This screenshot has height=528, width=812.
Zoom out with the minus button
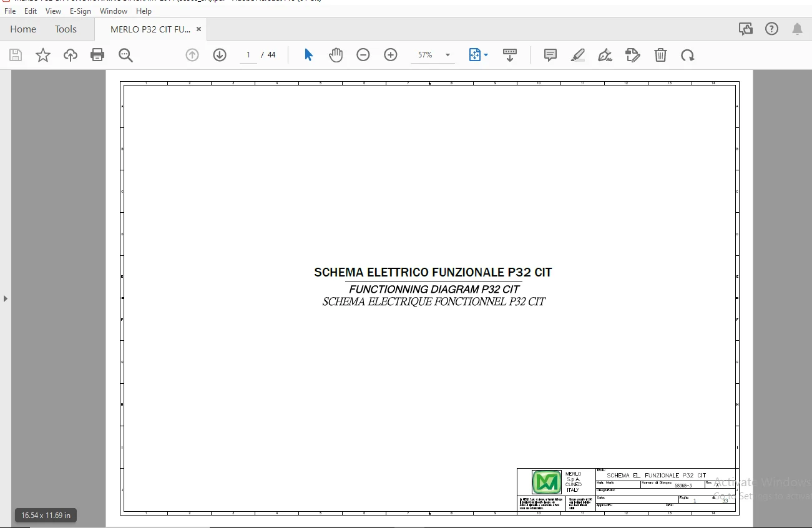pyautogui.click(x=363, y=55)
